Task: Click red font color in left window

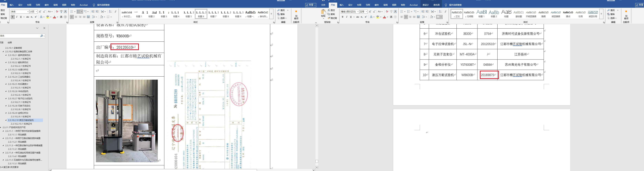Action: (x=54, y=17)
